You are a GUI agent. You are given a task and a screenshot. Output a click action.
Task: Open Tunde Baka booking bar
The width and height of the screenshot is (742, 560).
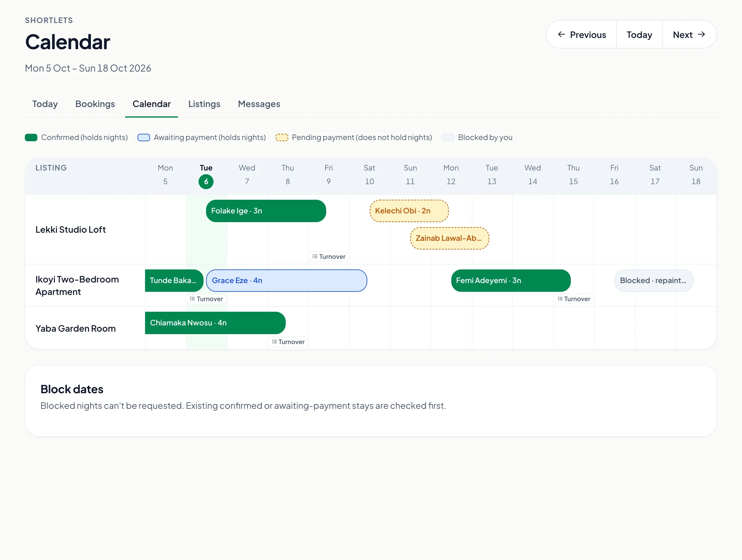click(174, 281)
